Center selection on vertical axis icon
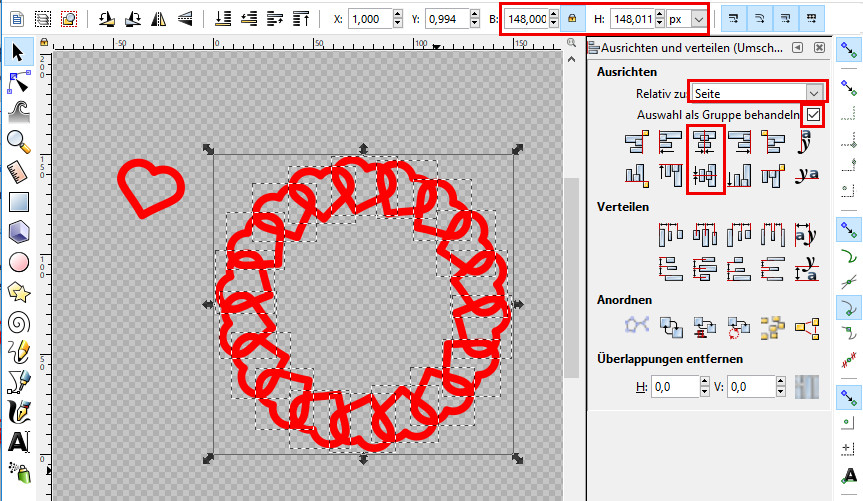The width and height of the screenshot is (863, 501). pyautogui.click(x=706, y=144)
